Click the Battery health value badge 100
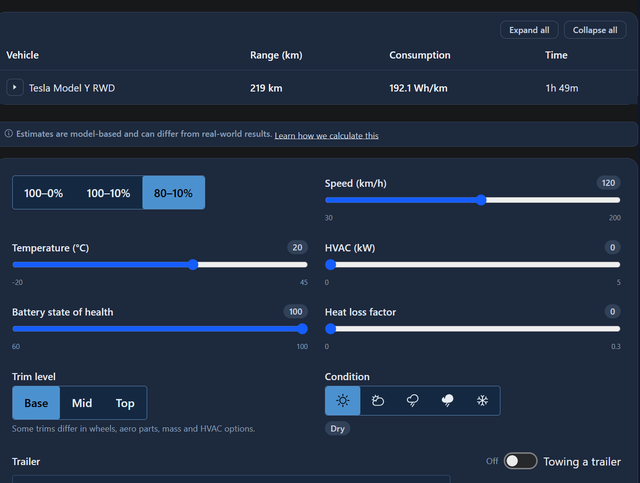 coord(296,312)
